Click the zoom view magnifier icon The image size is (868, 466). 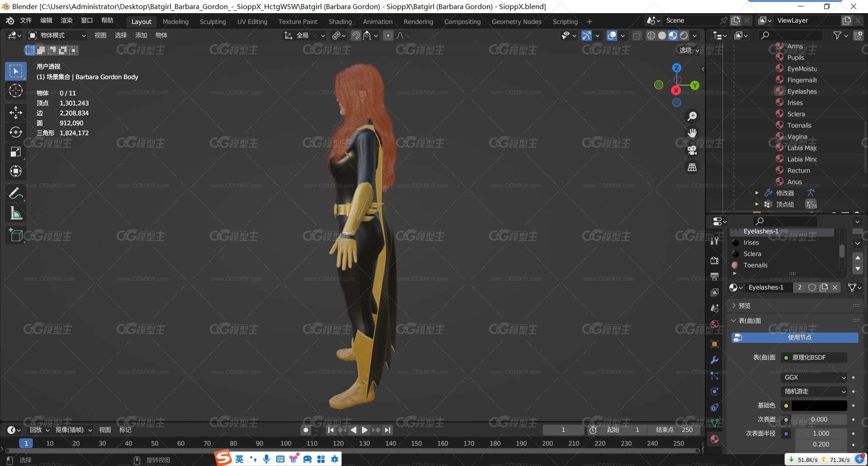point(692,116)
